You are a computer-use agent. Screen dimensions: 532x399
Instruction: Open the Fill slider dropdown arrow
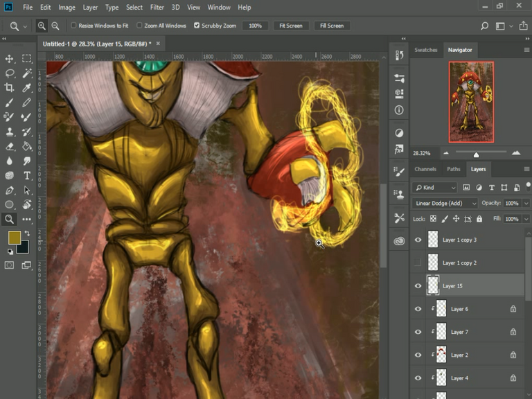point(526,219)
